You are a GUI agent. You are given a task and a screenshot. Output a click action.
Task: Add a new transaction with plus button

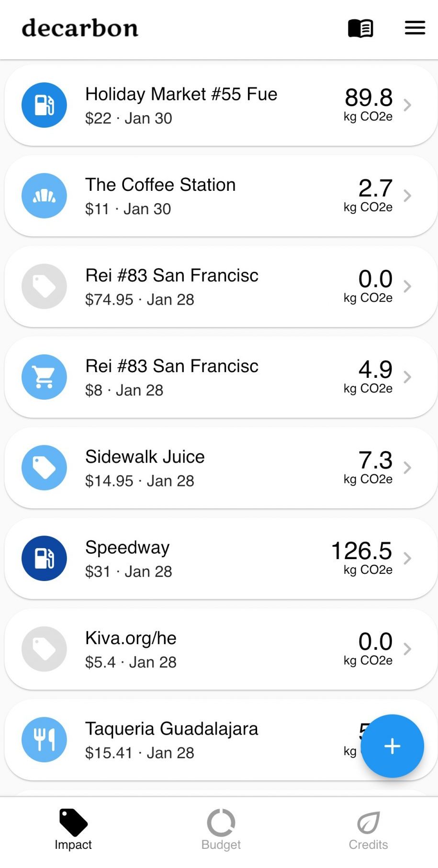[392, 746]
